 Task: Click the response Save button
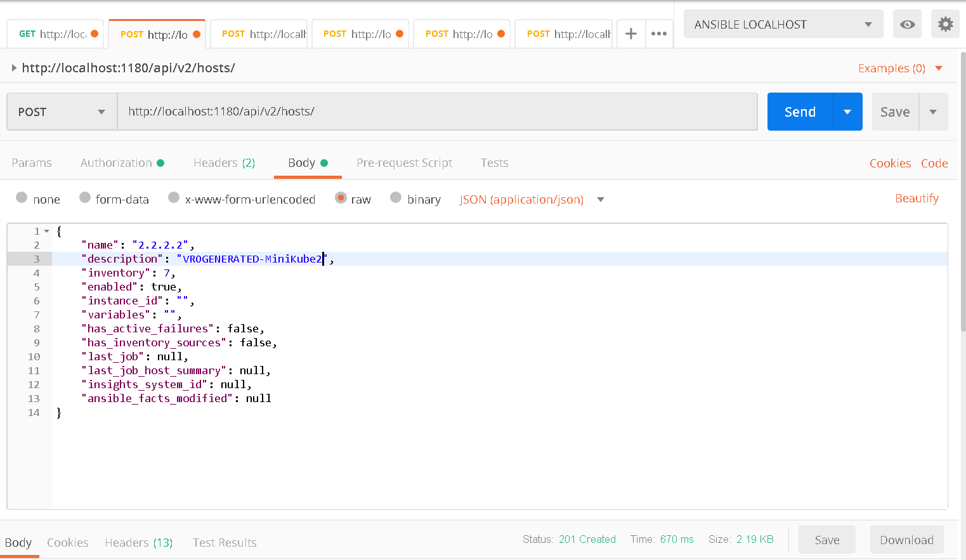click(x=827, y=540)
